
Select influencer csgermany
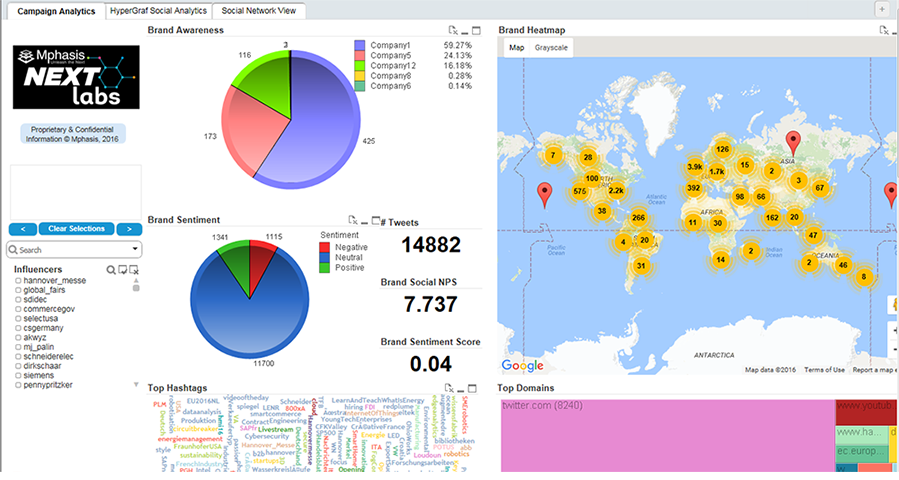(x=39, y=328)
